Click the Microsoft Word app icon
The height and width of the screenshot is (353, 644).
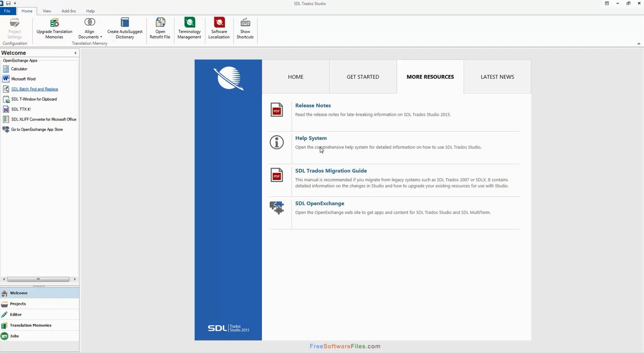pos(6,79)
